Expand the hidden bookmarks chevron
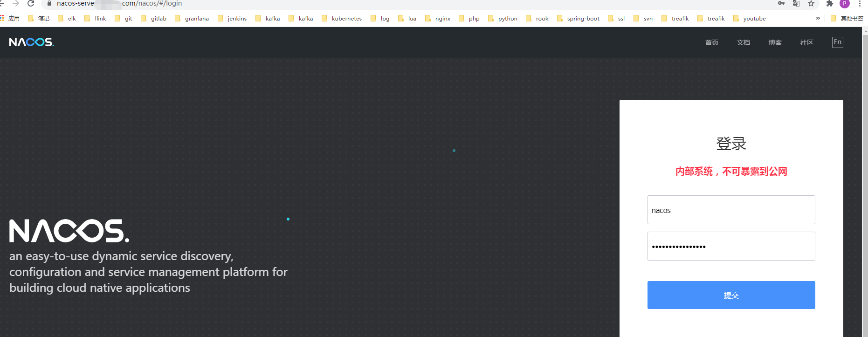 pos(818,18)
